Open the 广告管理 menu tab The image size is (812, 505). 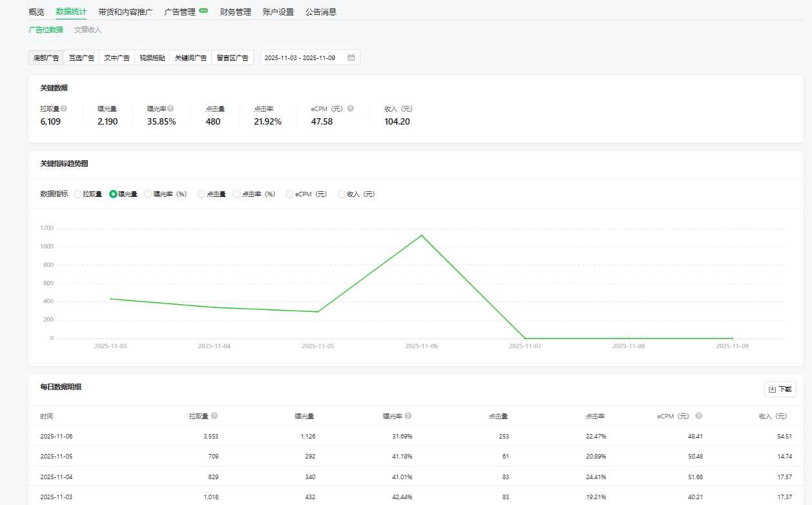[180, 12]
